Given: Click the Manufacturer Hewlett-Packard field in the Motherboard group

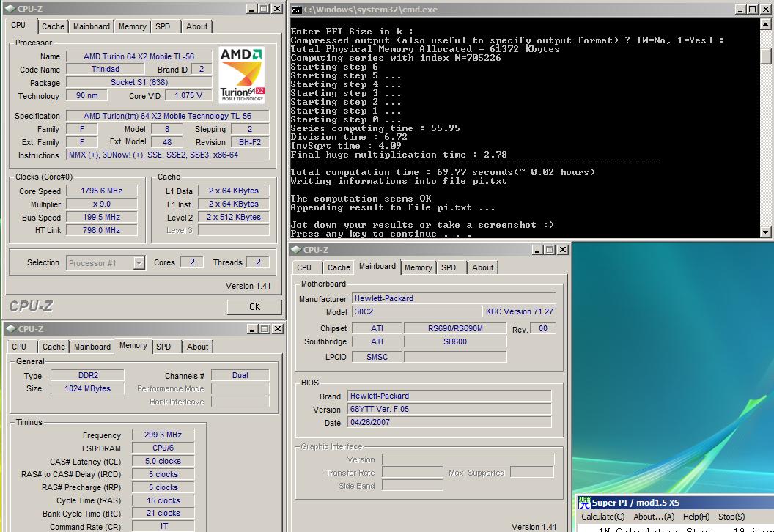Looking at the screenshot, I should pyautogui.click(x=454, y=298).
